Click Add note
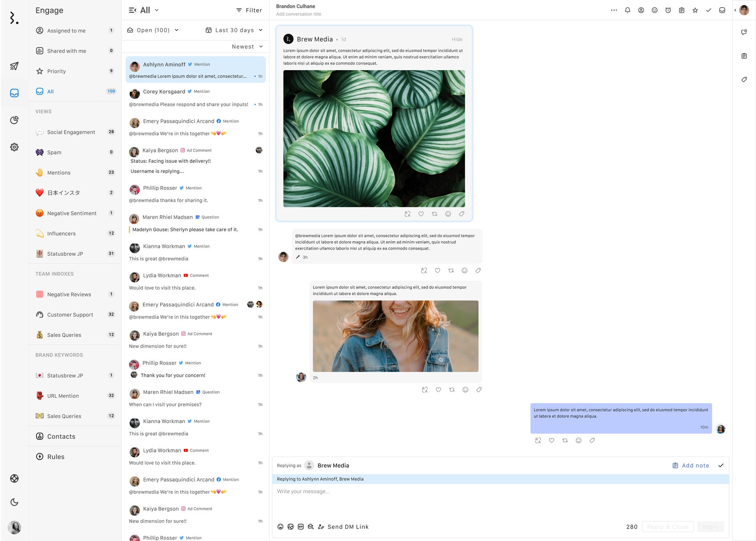756x541 pixels. (691, 465)
